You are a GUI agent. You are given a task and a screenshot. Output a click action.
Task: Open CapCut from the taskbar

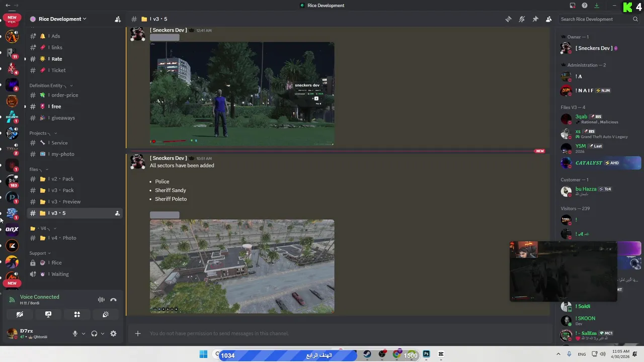coord(441,354)
